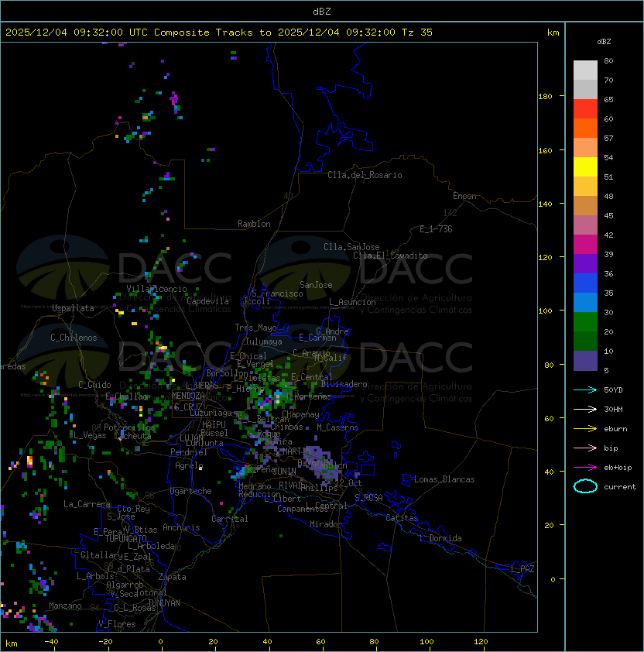The height and width of the screenshot is (652, 644).
Task: Click the 'C_Guido' map label
Action: (94, 385)
